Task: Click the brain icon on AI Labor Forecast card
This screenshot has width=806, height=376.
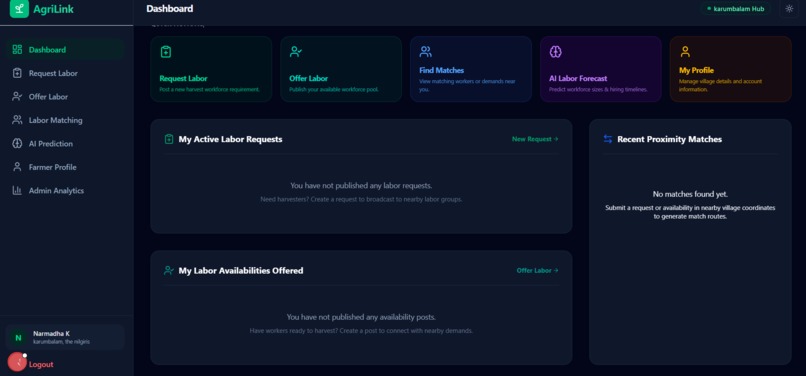Action: pyautogui.click(x=555, y=51)
